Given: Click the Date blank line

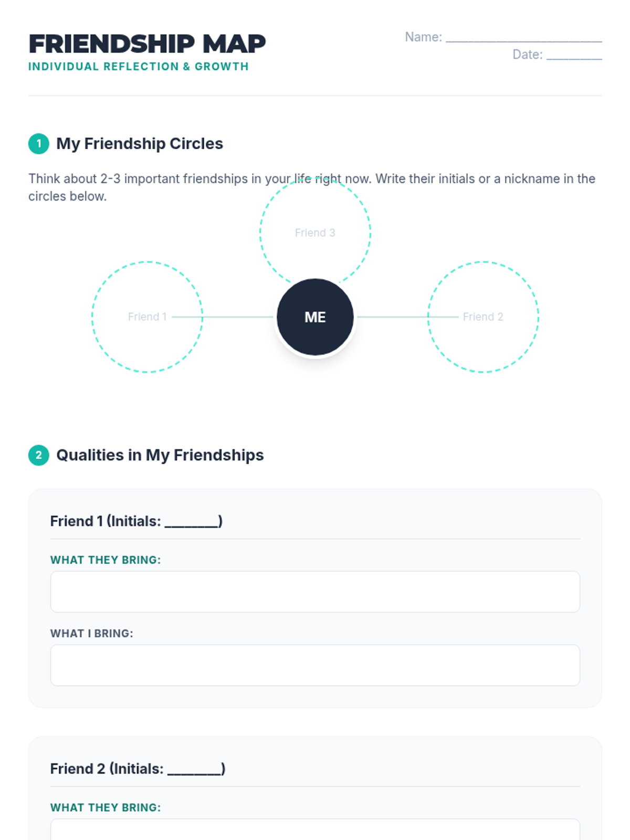Looking at the screenshot, I should tap(574, 56).
